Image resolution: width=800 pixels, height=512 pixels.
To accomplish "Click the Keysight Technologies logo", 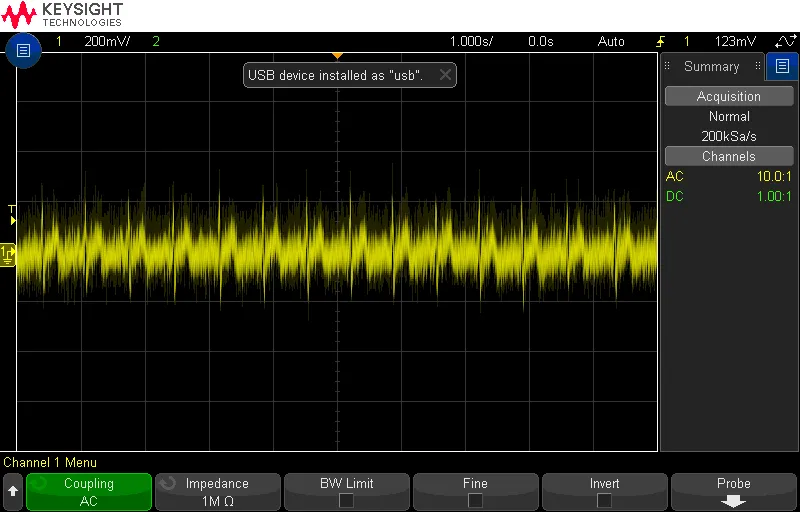I will [x=62, y=15].
